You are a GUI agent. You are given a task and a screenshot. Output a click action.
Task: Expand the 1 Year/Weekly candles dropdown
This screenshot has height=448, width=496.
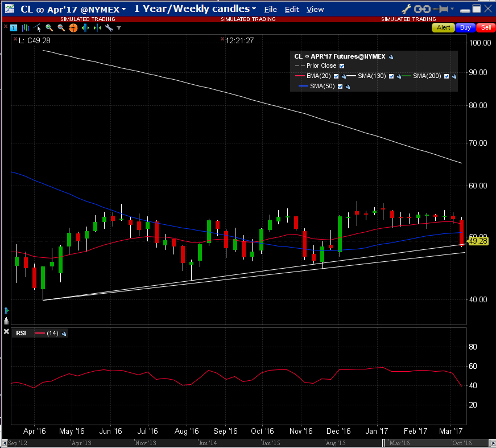click(254, 9)
